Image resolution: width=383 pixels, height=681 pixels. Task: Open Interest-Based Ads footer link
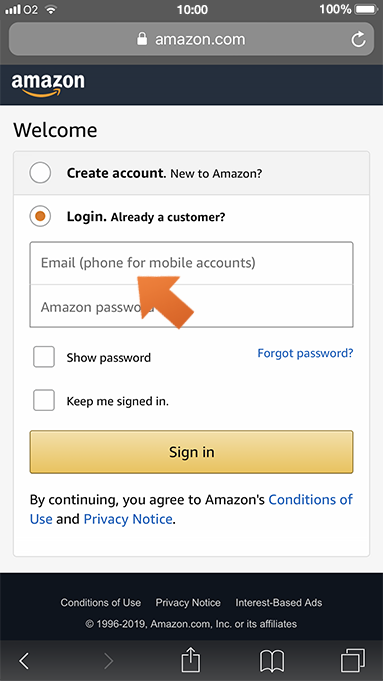point(279,602)
